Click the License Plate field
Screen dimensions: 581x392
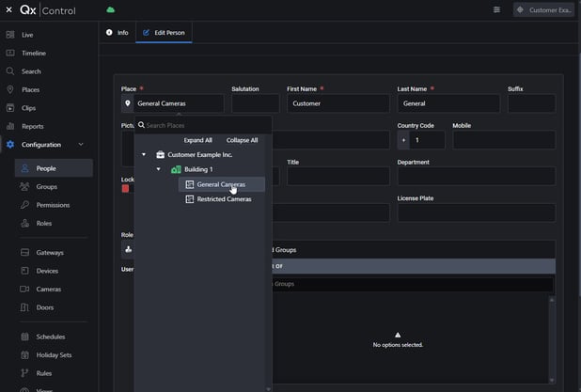(477, 212)
